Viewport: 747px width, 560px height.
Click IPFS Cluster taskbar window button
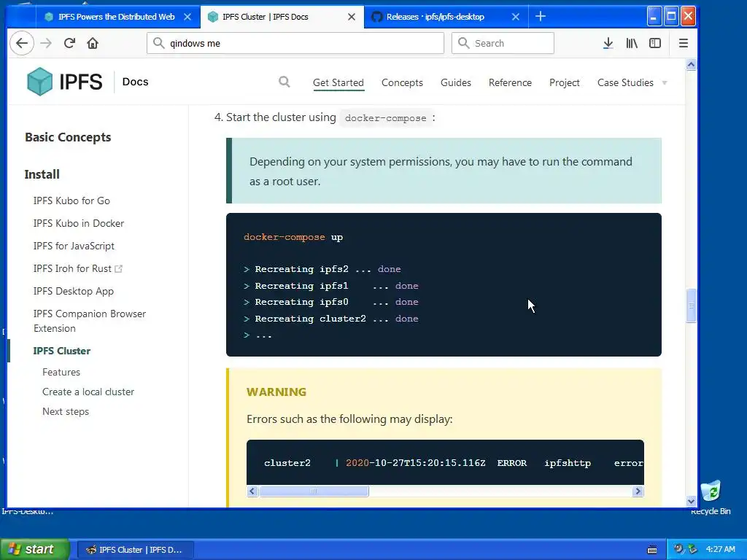click(135, 550)
